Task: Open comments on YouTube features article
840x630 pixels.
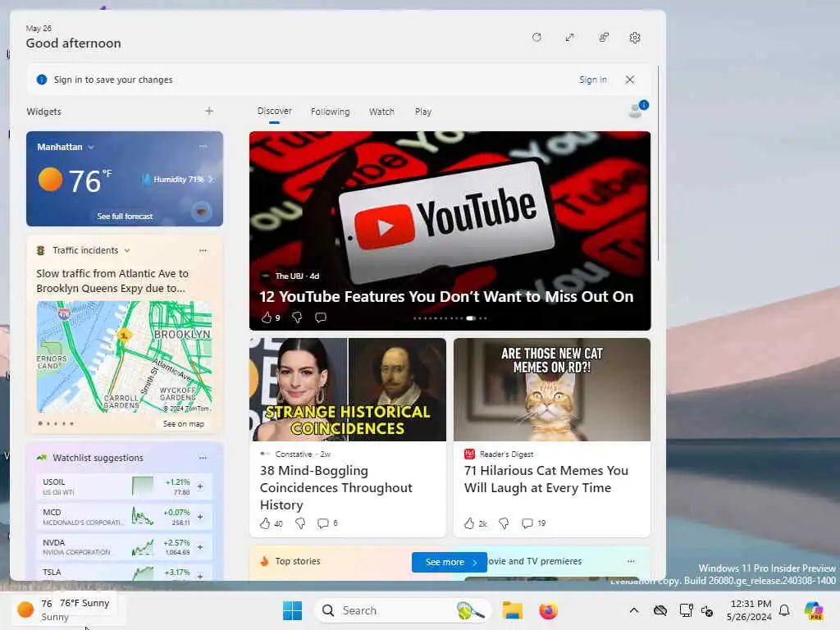Action: 321,317
